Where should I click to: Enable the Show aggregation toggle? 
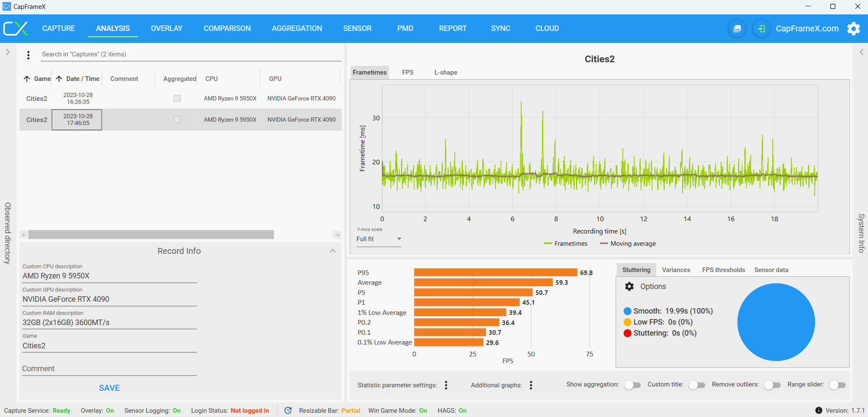633,385
